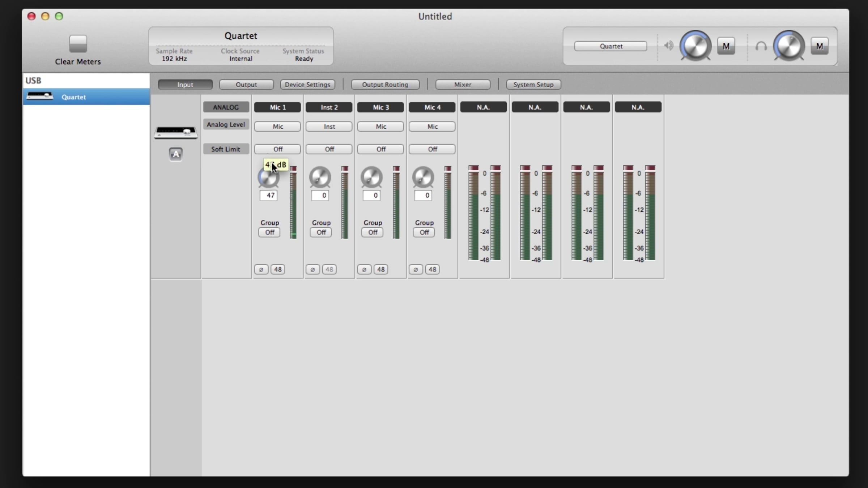Image resolution: width=868 pixels, height=488 pixels.
Task: Click the 'A' device identifier icon
Action: pyautogui.click(x=176, y=154)
